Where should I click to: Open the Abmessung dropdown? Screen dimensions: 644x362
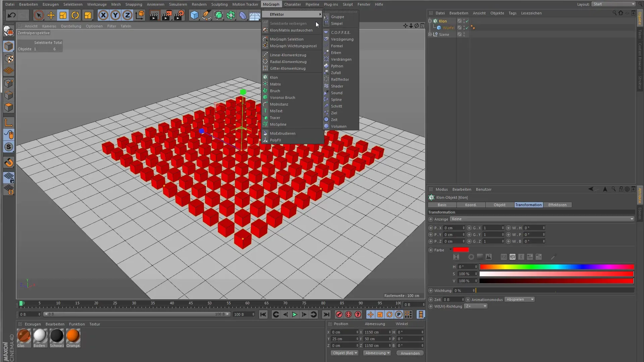[x=377, y=353]
